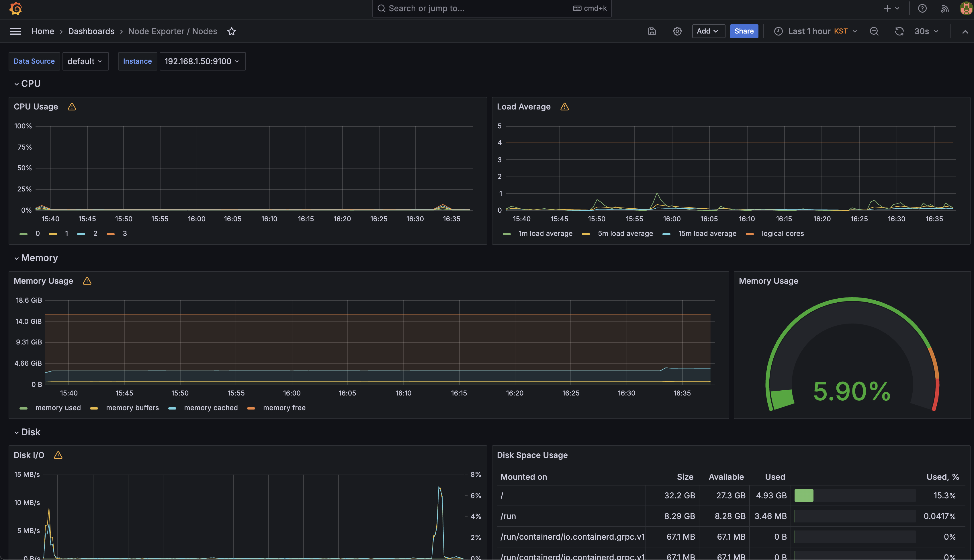Open the help question mark icon
The height and width of the screenshot is (560, 974).
coord(922,9)
